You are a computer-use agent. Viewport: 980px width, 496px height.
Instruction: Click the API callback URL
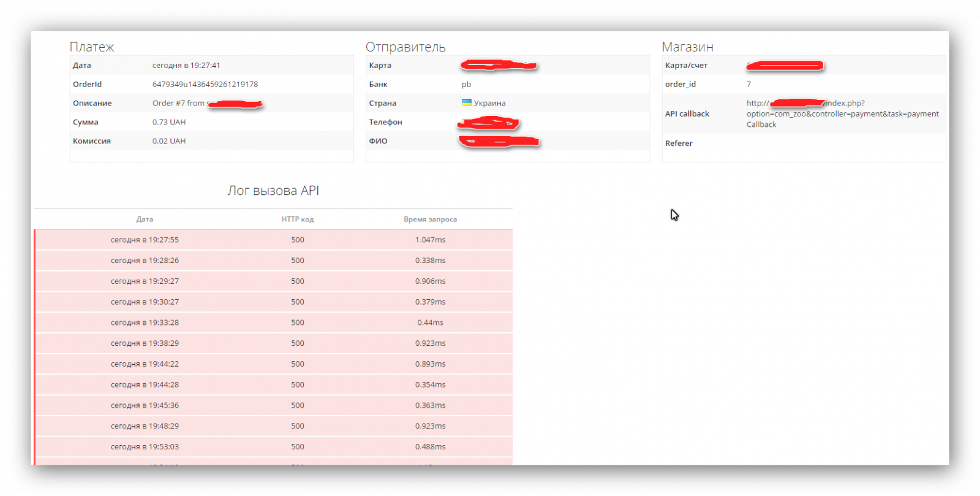click(842, 114)
